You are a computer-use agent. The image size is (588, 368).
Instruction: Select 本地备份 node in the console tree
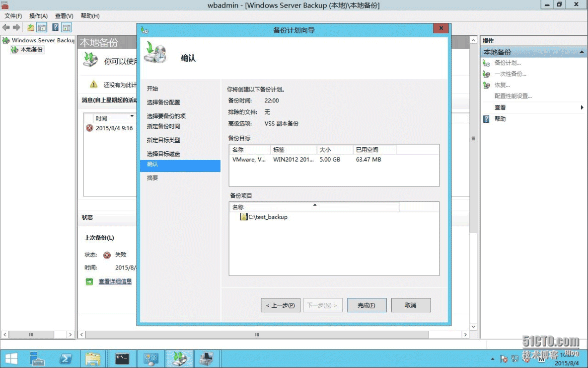31,50
